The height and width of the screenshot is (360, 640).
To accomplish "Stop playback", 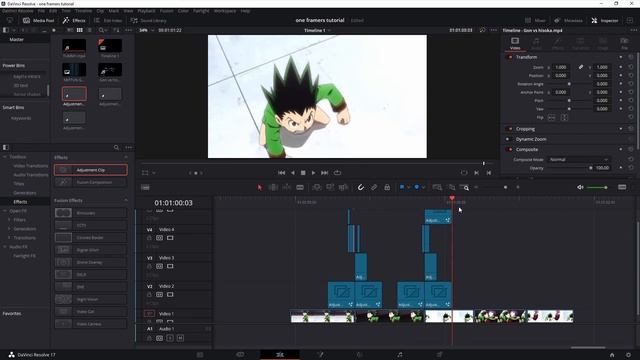I will (303, 173).
